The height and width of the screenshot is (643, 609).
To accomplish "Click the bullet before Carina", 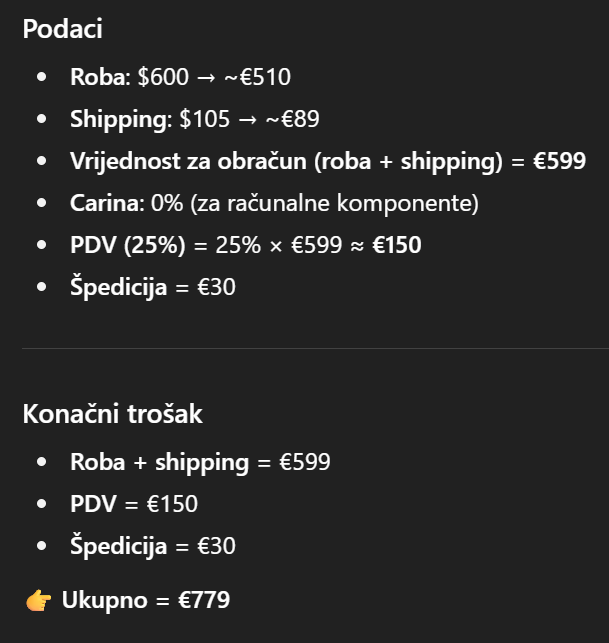I will pos(41,203).
